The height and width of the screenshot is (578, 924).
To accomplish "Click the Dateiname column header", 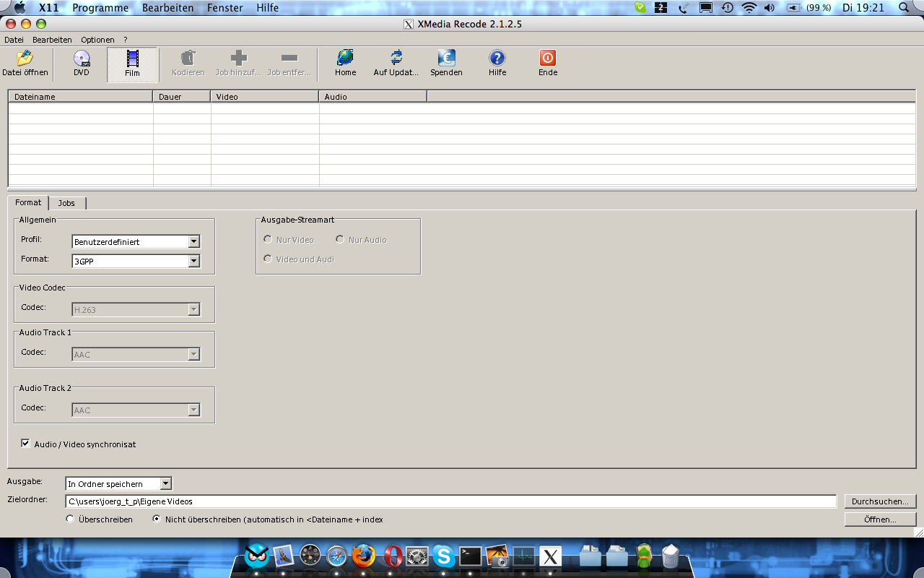I will [81, 96].
